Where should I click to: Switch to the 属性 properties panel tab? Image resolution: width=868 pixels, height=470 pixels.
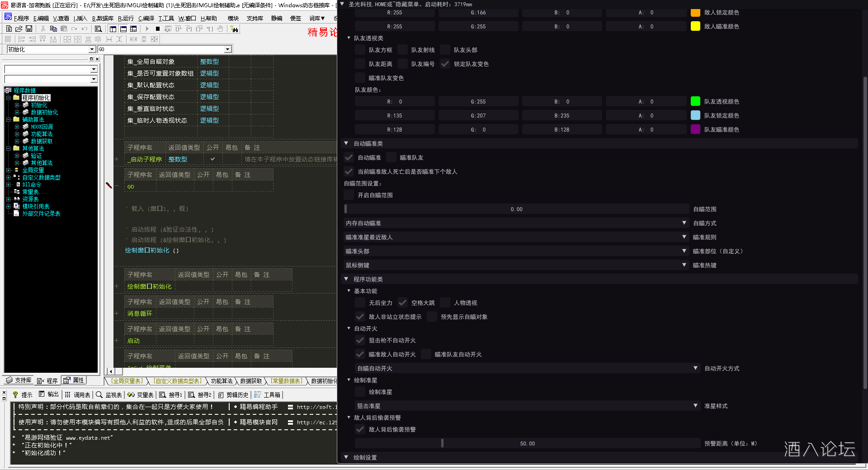pos(74,380)
